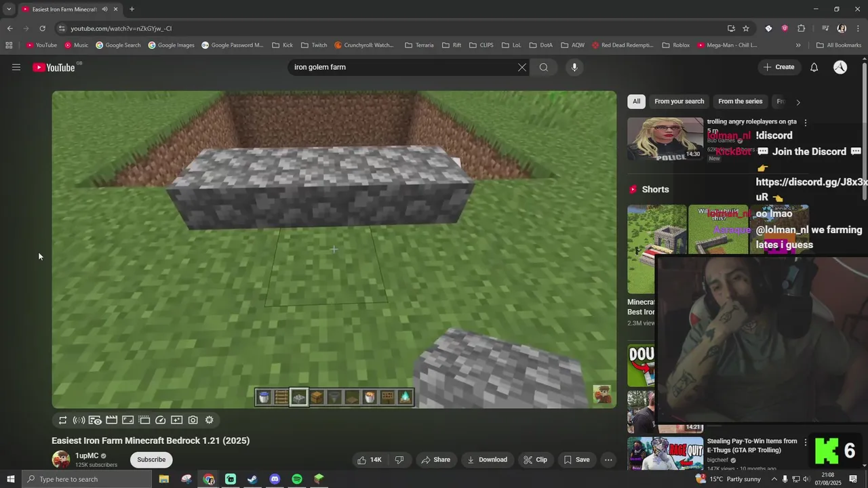
Task: Mute the tab via its speaker icon
Action: (104, 9)
